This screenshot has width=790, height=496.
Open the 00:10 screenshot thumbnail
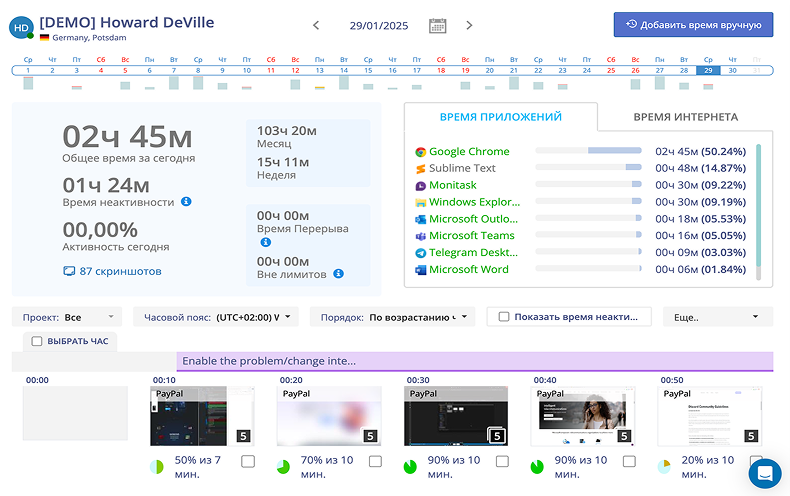(x=202, y=416)
